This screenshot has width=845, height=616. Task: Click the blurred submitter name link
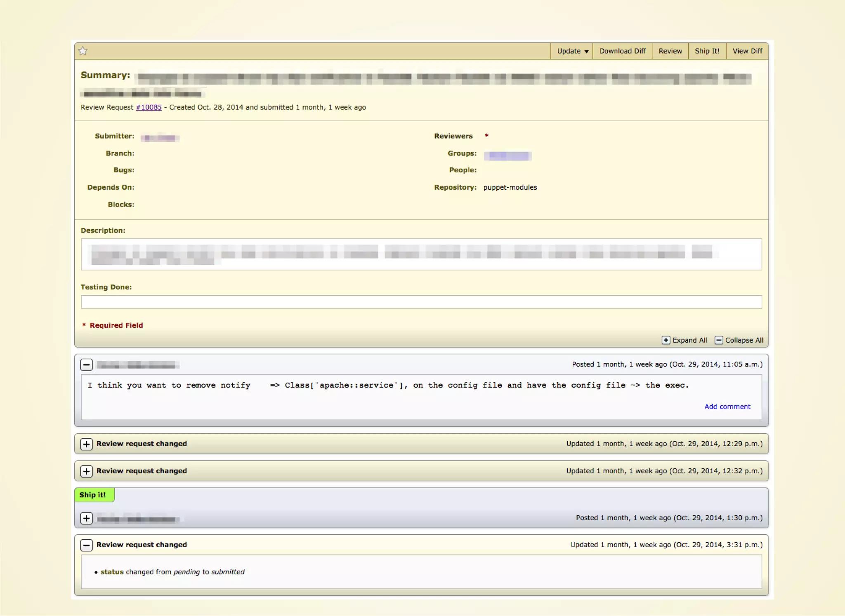(x=160, y=138)
